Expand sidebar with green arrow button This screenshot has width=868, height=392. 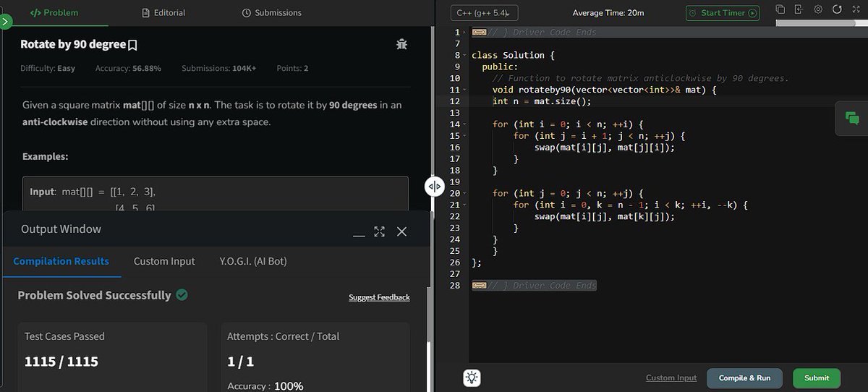(x=6, y=21)
